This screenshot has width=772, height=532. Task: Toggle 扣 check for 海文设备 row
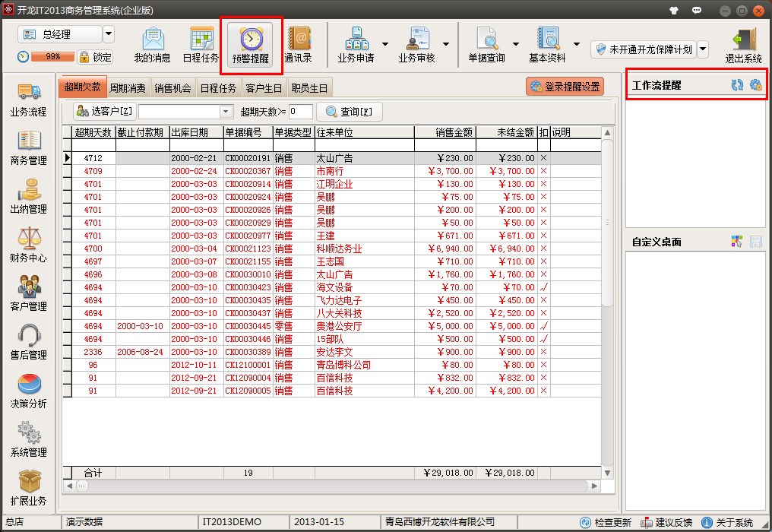(543, 287)
